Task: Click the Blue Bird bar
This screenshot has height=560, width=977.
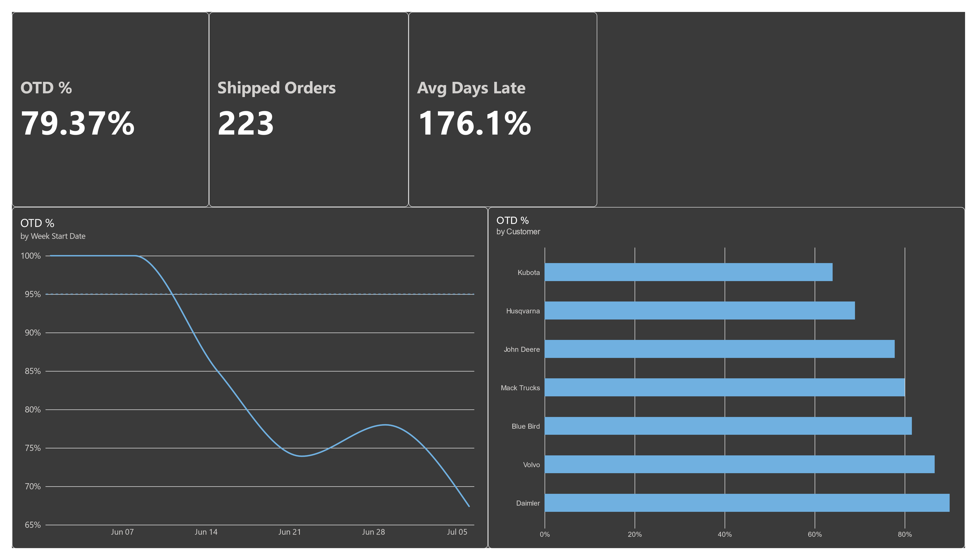Action: tap(728, 426)
